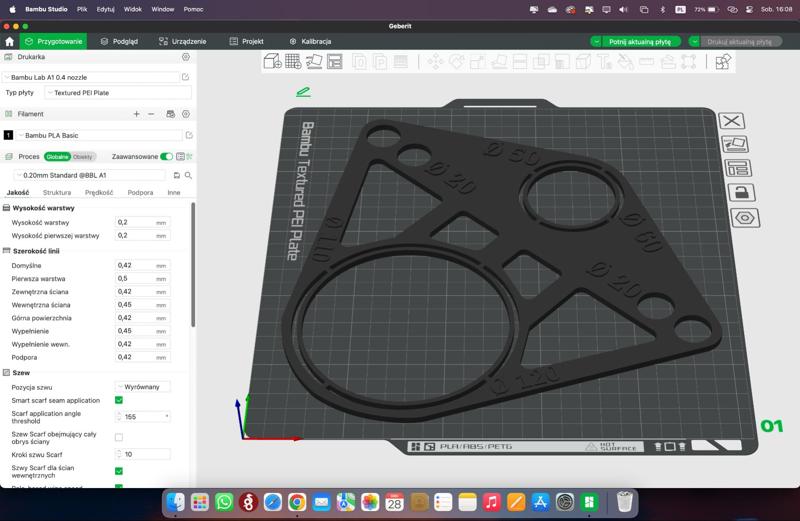Image resolution: width=800 pixels, height=521 pixels.
Task: Open the arrow beside Drukuj aktualną płytę
Action: [x=694, y=41]
